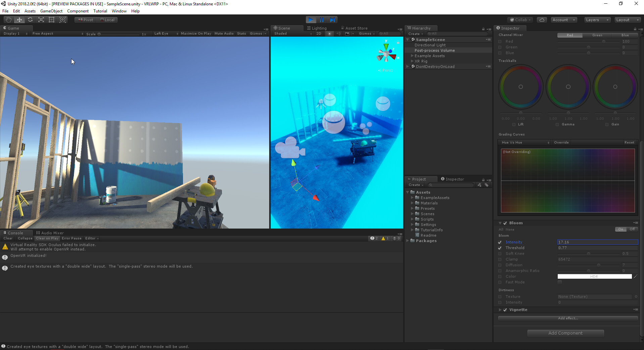The height and width of the screenshot is (350, 644).
Task: Switch to the Lighting tab
Action: tap(318, 28)
